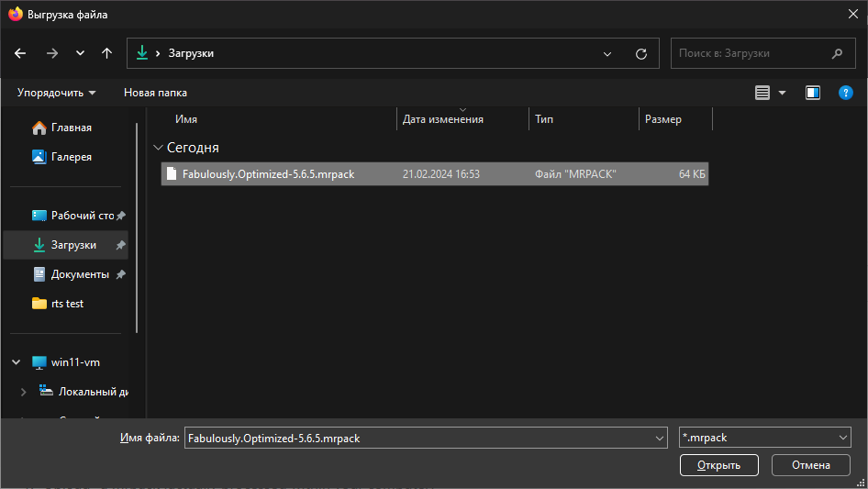868x489 pixels.
Task: Click the Firefox icon in title bar
Action: (16, 14)
